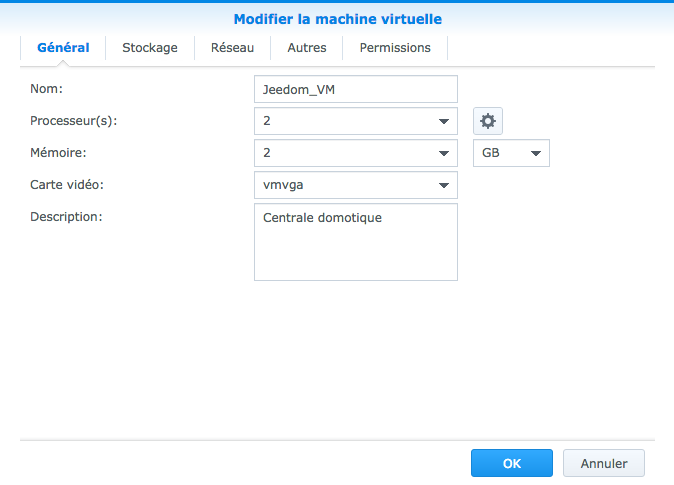The image size is (674, 485).
Task: Confirm changes with the OK button
Action: [x=512, y=463]
